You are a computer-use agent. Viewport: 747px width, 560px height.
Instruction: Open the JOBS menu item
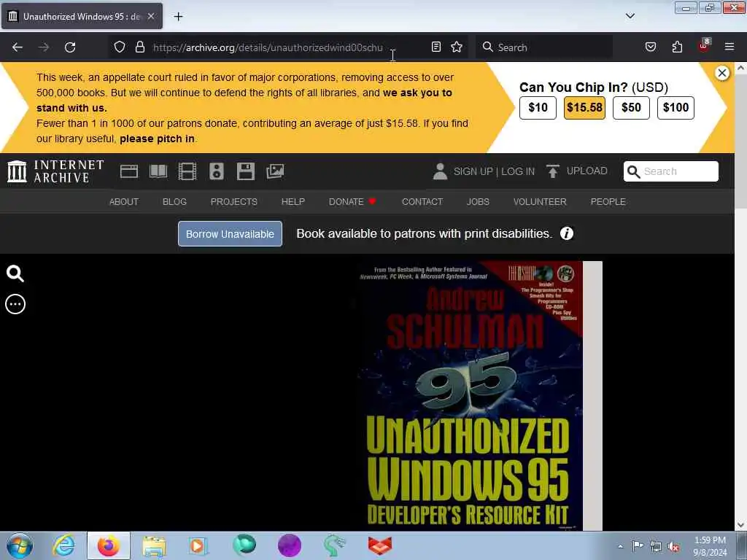[478, 202]
